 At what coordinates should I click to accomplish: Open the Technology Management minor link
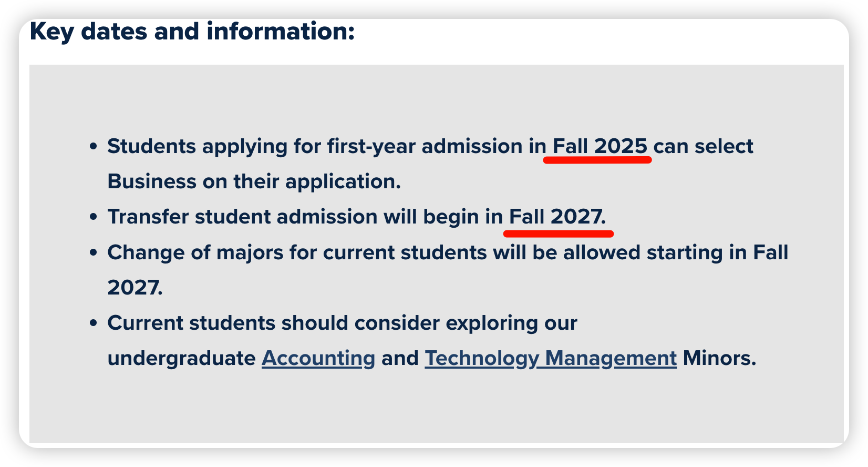pos(551,358)
